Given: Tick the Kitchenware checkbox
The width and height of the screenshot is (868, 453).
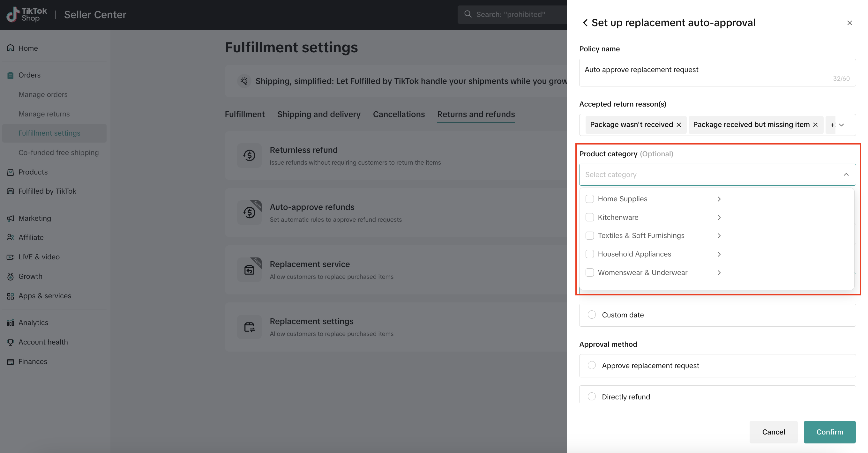Looking at the screenshot, I should click(590, 217).
